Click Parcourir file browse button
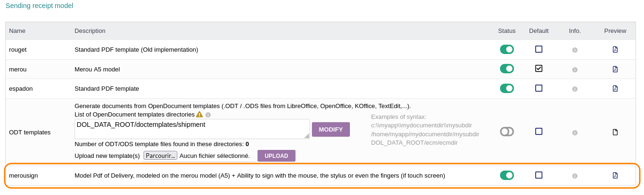Screen dimensions: 644x195 (x=160, y=156)
